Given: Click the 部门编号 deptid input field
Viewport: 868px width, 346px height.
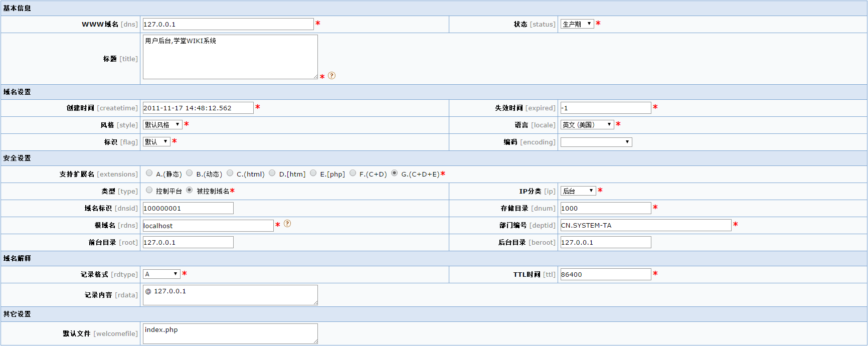Looking at the screenshot, I should pyautogui.click(x=645, y=225).
